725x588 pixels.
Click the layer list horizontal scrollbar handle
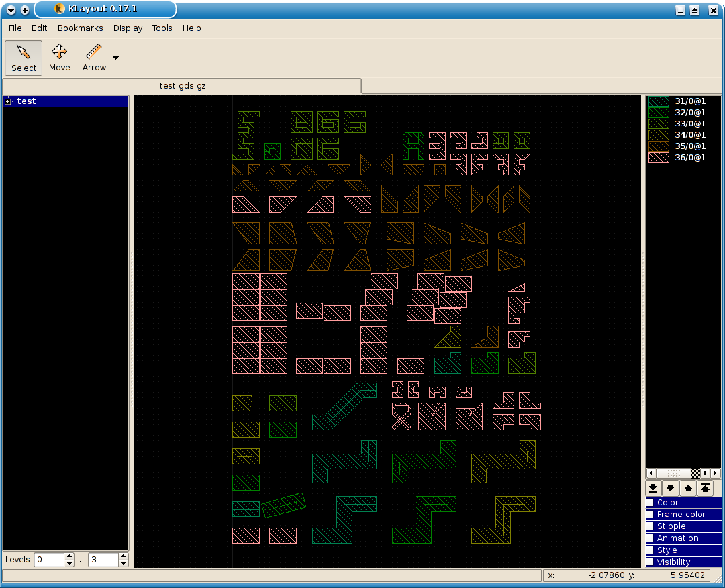click(674, 473)
